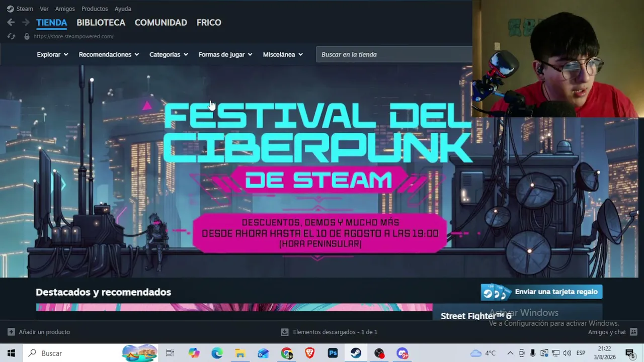The image size is (644, 362).
Task: Expand the Explorar dropdown
Action: click(52, 54)
